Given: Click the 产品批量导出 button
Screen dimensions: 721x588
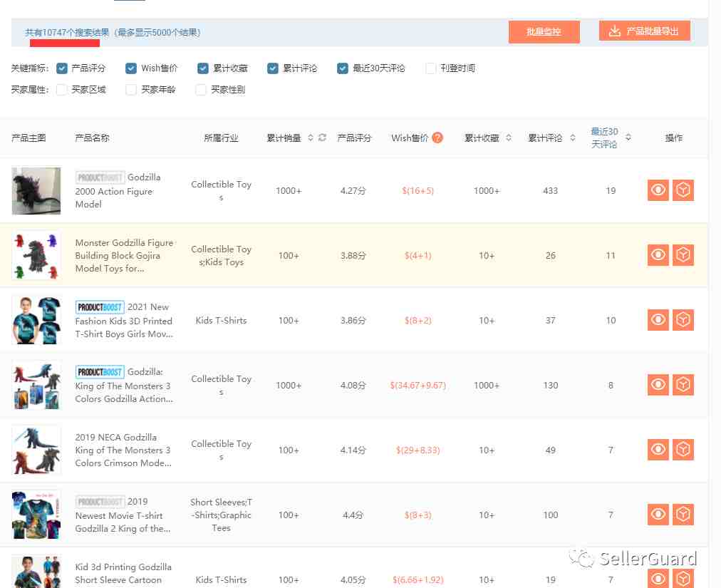Looking at the screenshot, I should [645, 31].
